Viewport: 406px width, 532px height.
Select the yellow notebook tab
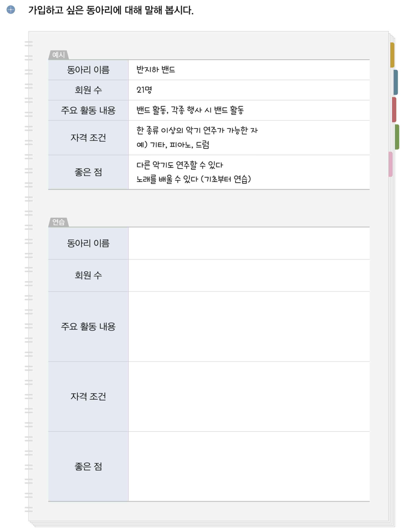pos(392,55)
